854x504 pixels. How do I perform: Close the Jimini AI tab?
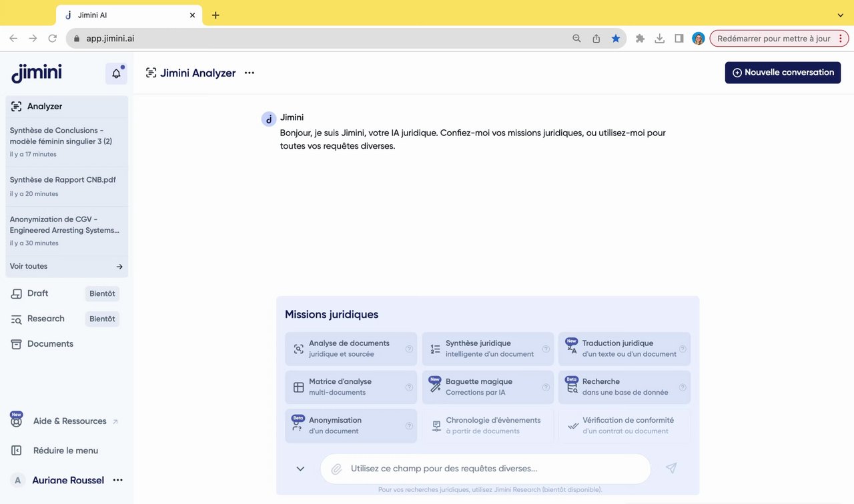point(192,15)
